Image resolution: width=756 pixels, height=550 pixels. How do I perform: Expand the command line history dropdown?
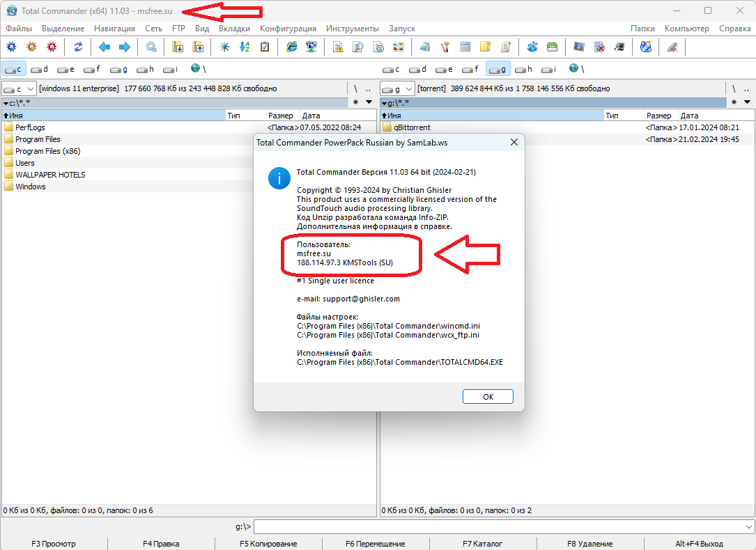(749, 527)
